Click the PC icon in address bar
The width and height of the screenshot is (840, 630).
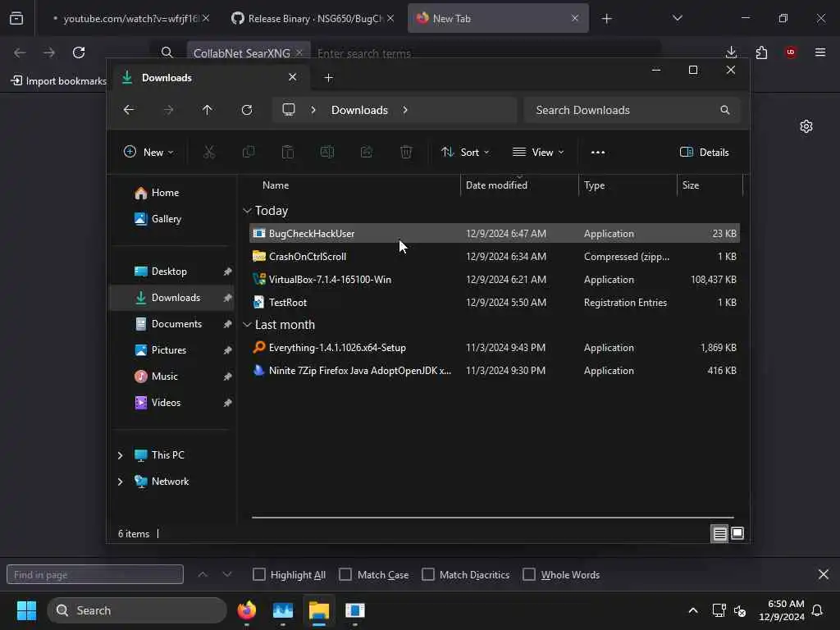click(x=289, y=110)
